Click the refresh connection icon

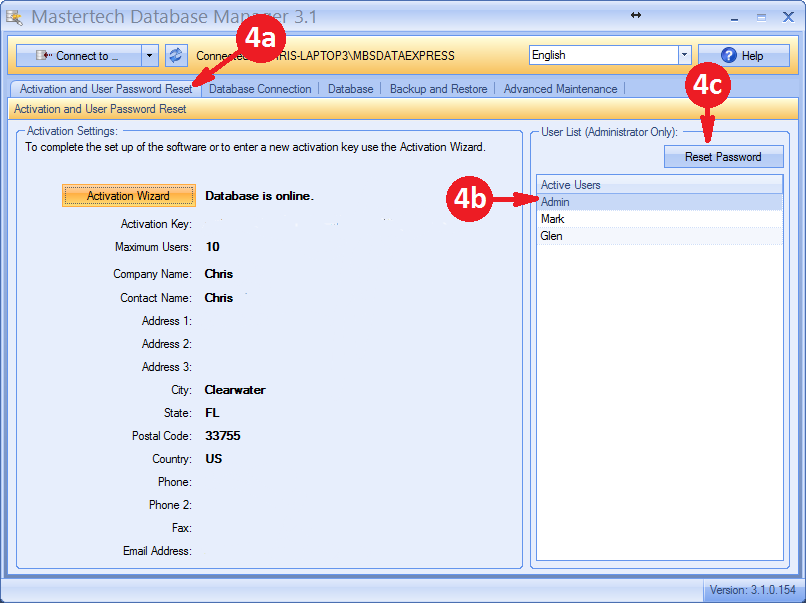point(176,56)
